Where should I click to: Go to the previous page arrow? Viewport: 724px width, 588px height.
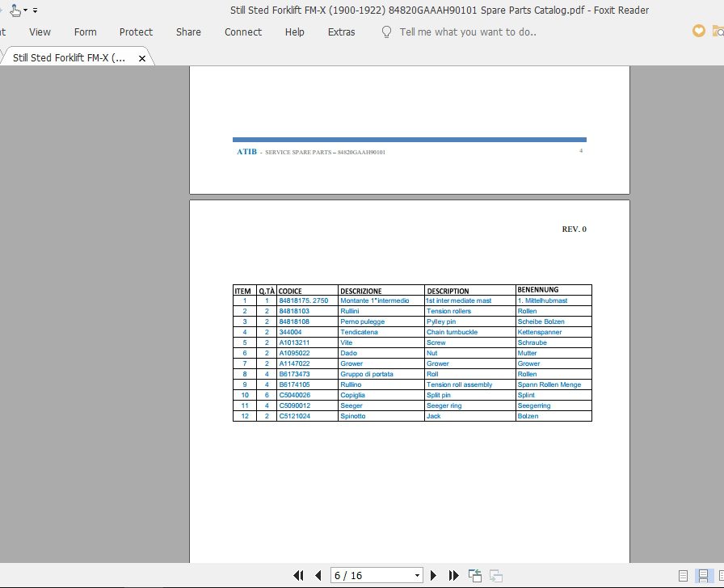318,576
